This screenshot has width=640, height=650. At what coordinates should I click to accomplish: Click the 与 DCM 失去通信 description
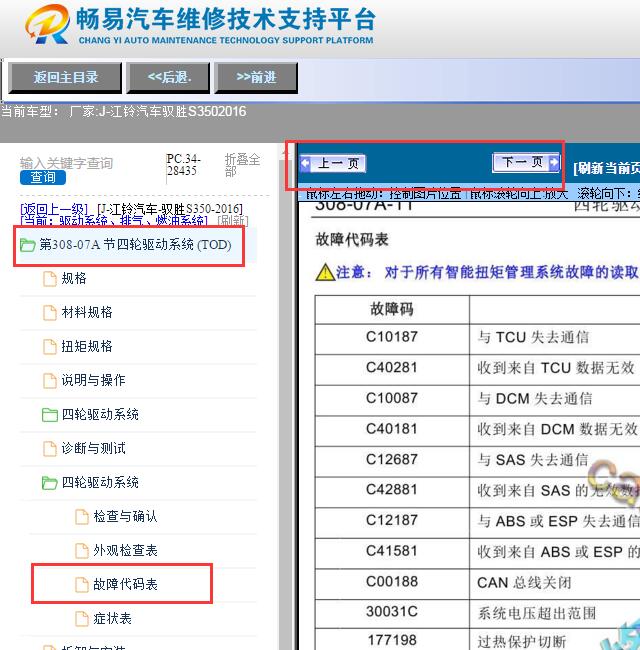[x=535, y=398]
